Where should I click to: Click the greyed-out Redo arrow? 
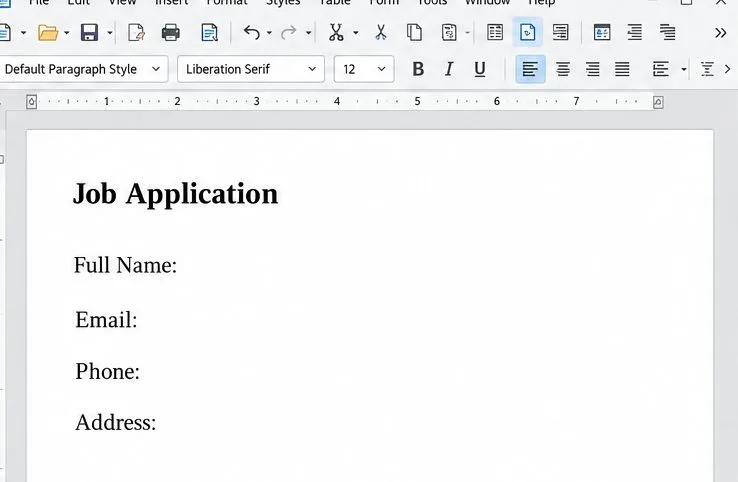[x=289, y=32]
